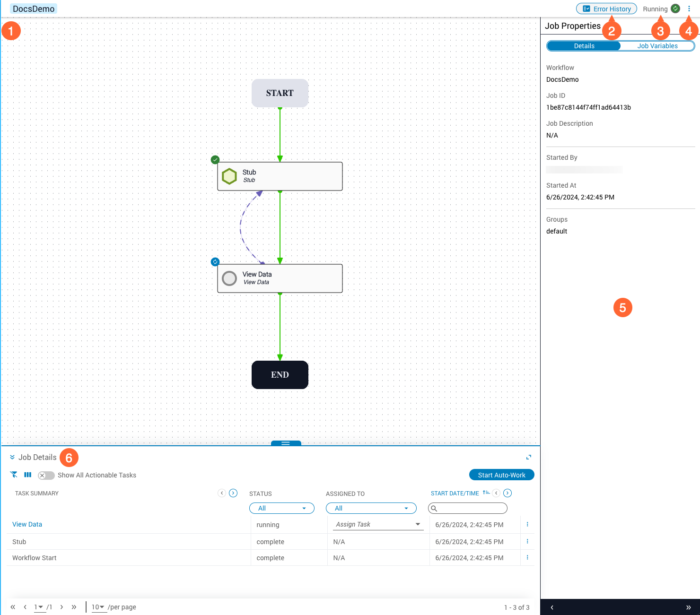Screen dimensions: 700x615
Task: Switch to the Job Variables tab
Action: 657,46
